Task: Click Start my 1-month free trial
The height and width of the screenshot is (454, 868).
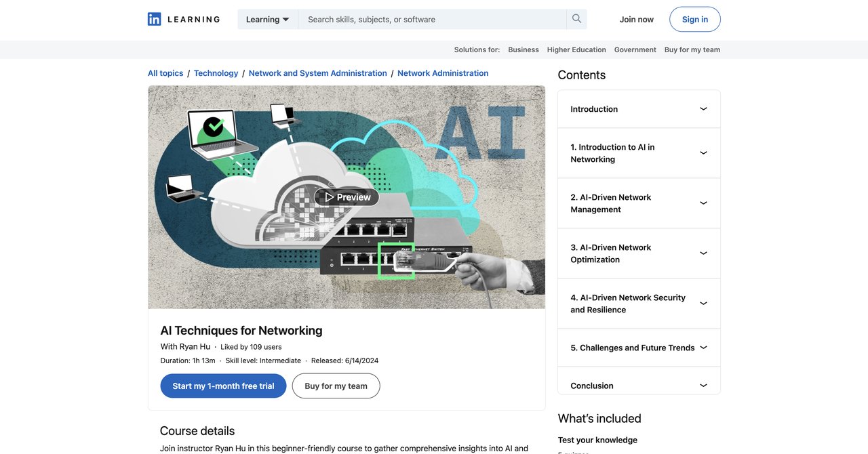Action: click(223, 386)
